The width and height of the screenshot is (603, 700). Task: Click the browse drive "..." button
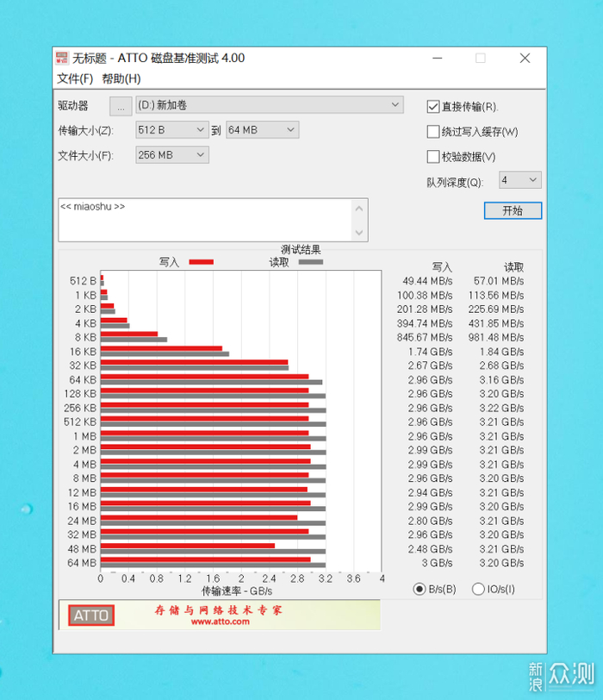point(121,106)
